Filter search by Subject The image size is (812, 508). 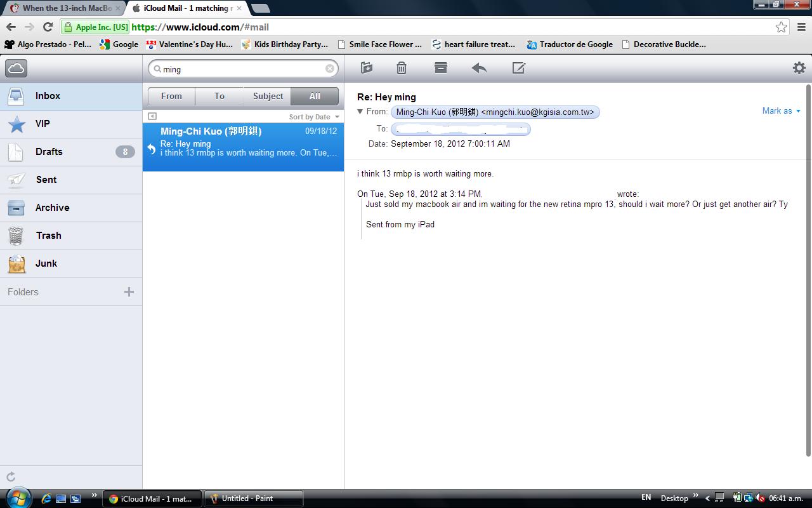(x=268, y=96)
